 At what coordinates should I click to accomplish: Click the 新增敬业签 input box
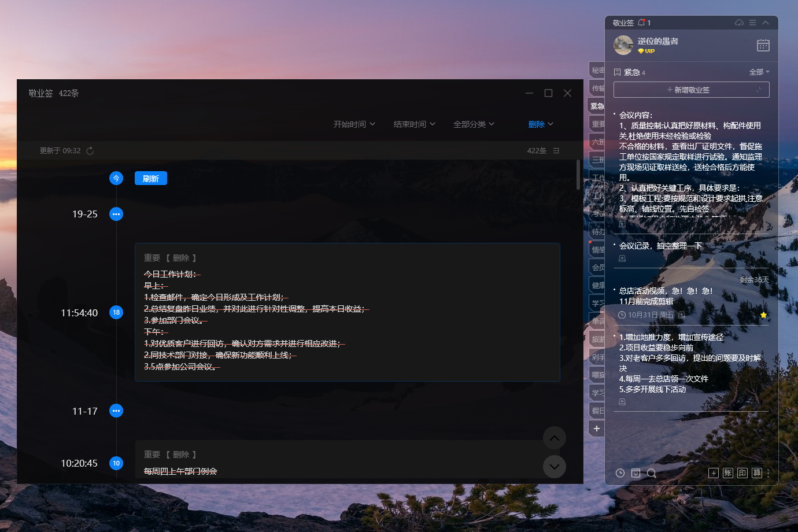point(692,90)
